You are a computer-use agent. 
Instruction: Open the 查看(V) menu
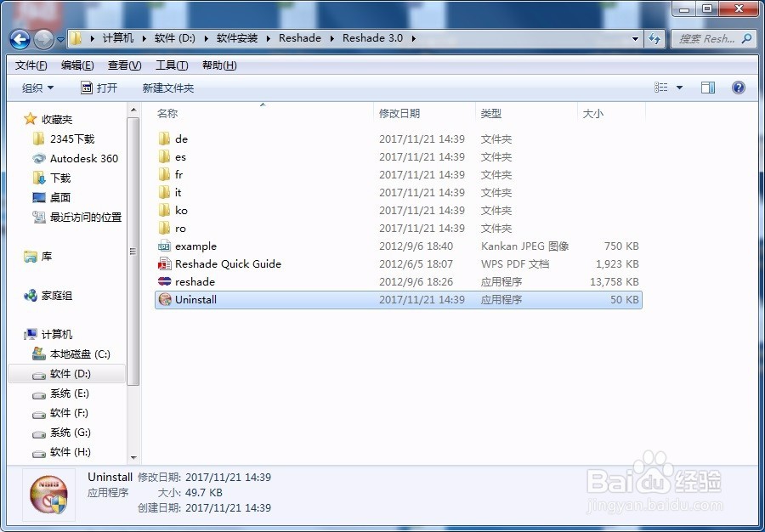click(x=124, y=65)
